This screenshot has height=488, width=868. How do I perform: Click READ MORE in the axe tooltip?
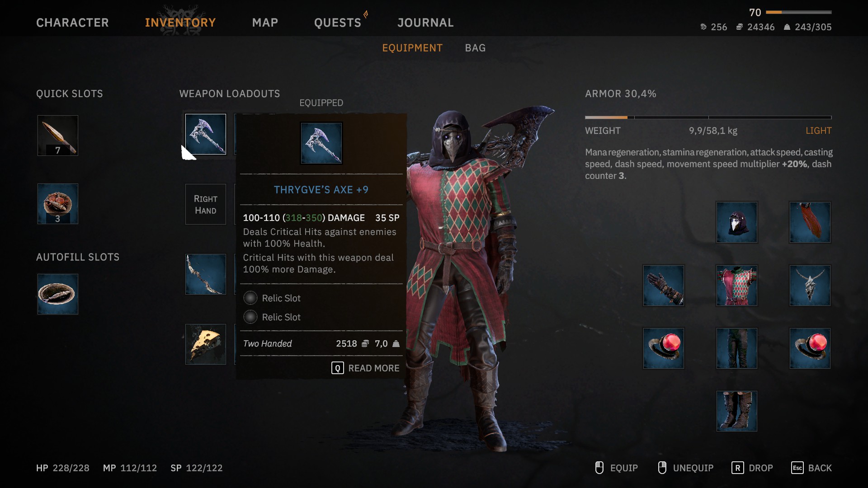click(365, 368)
